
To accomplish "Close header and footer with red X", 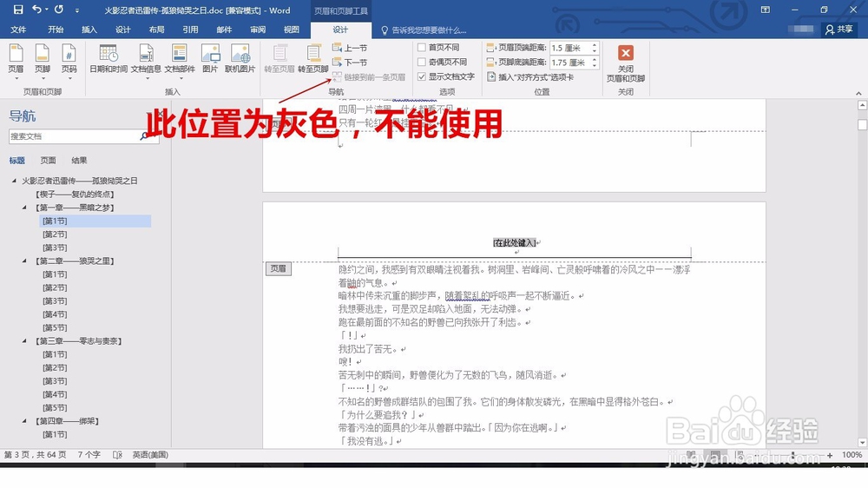I will [x=626, y=53].
